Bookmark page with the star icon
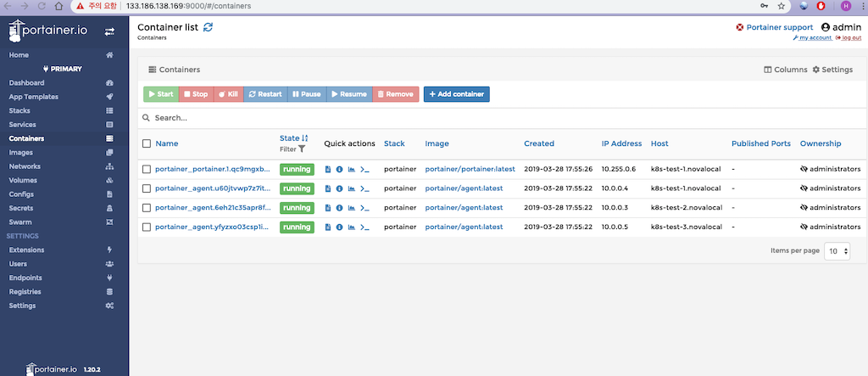 pos(781,6)
